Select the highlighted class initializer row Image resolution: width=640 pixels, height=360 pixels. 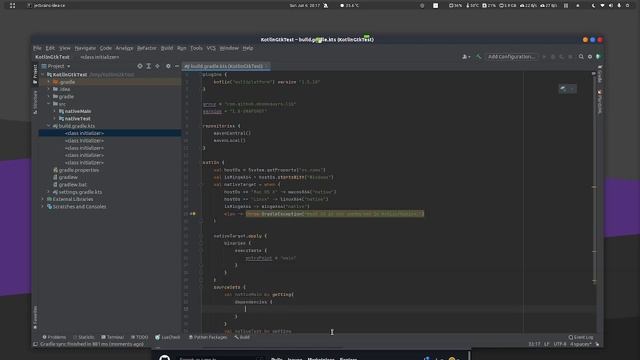[110, 133]
